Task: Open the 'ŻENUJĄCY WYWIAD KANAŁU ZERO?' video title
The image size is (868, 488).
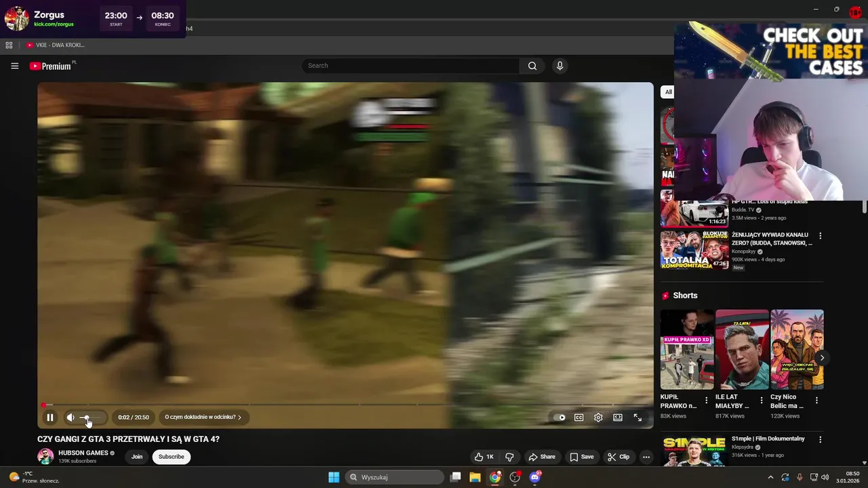Action: click(x=772, y=239)
